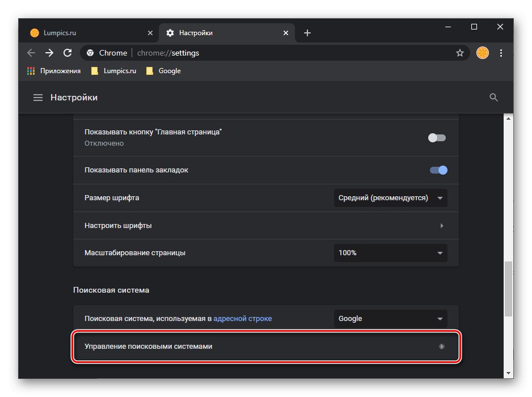This screenshot has width=532, height=397.
Task: Open the Масштабирование страницы dropdown
Action: click(x=390, y=253)
